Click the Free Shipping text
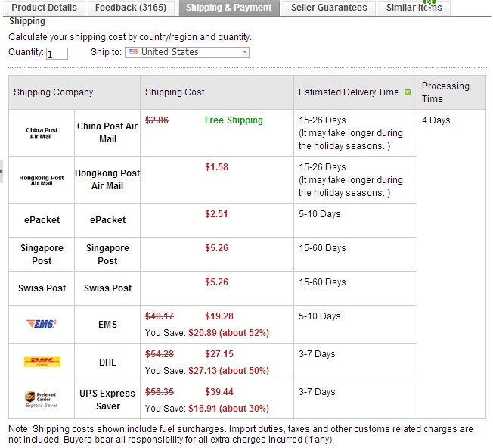 pos(234,120)
